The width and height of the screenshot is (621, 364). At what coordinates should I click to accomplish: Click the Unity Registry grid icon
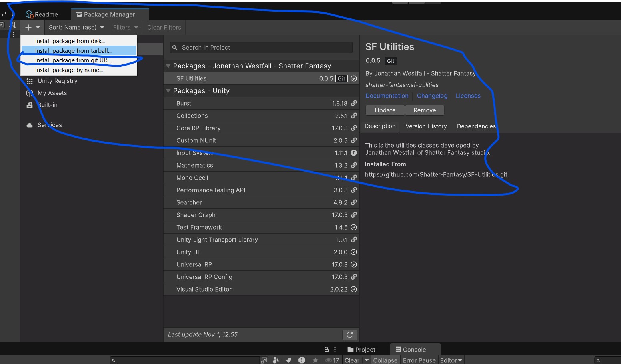click(30, 81)
